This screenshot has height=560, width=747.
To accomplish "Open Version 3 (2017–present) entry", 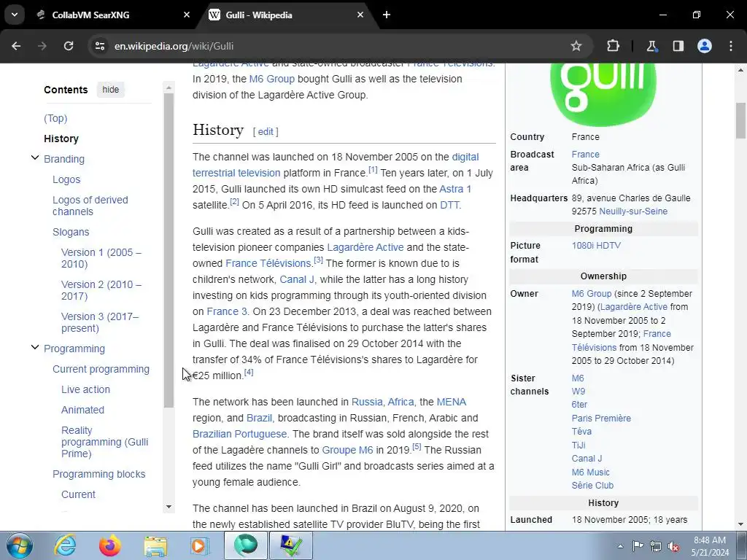I will click(x=99, y=322).
